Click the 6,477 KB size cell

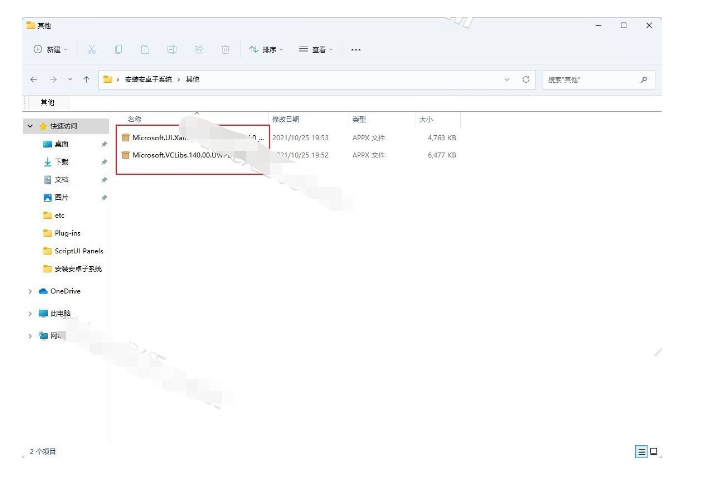click(441, 155)
